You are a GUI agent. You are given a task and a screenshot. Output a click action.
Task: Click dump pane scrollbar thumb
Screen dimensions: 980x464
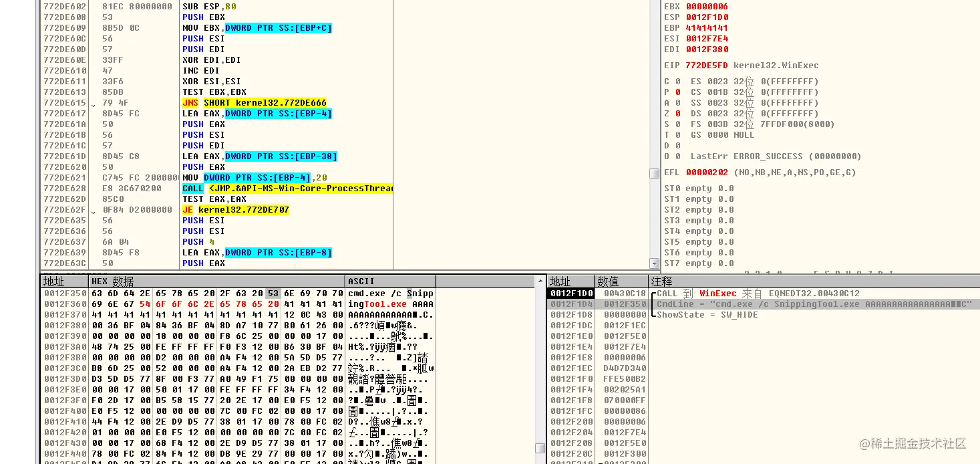pyautogui.click(x=540, y=448)
